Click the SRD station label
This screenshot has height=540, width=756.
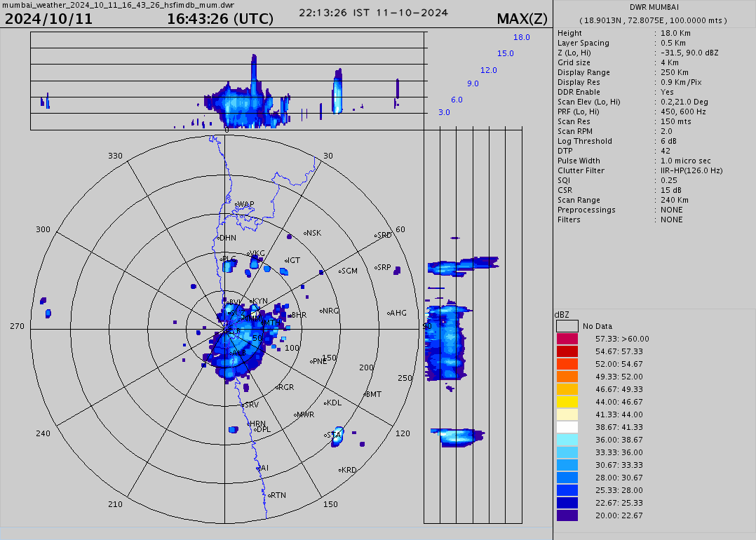[384, 236]
